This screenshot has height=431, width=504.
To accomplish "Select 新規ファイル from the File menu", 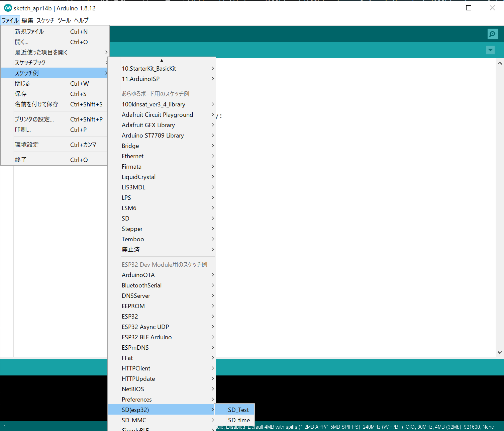I will 29,31.
